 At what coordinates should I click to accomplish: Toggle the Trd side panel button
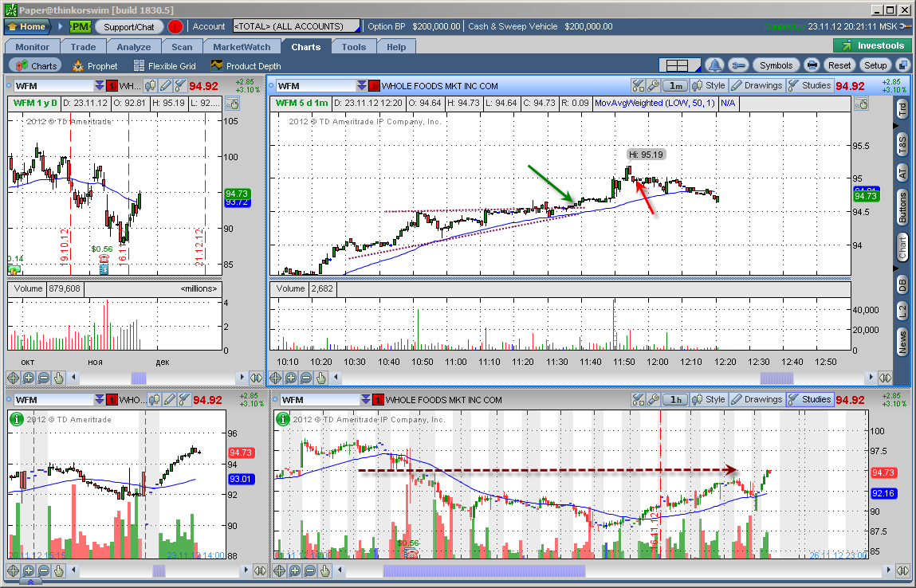[902, 108]
